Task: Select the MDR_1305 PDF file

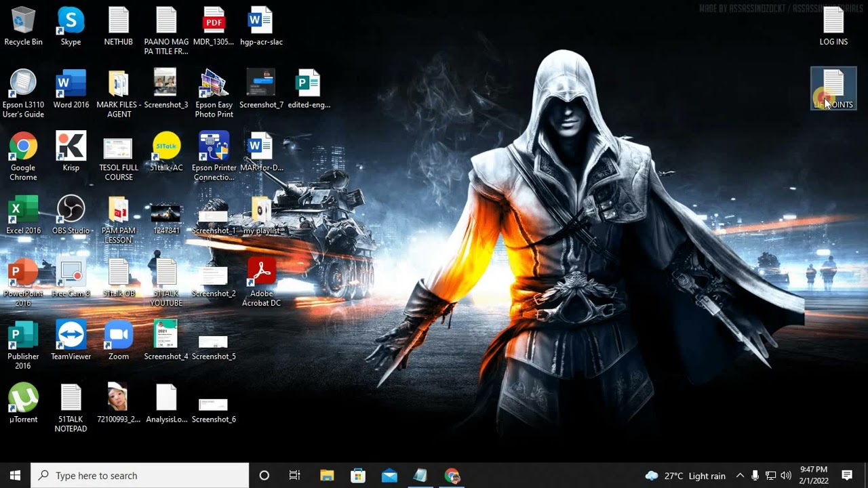Action: click(214, 27)
